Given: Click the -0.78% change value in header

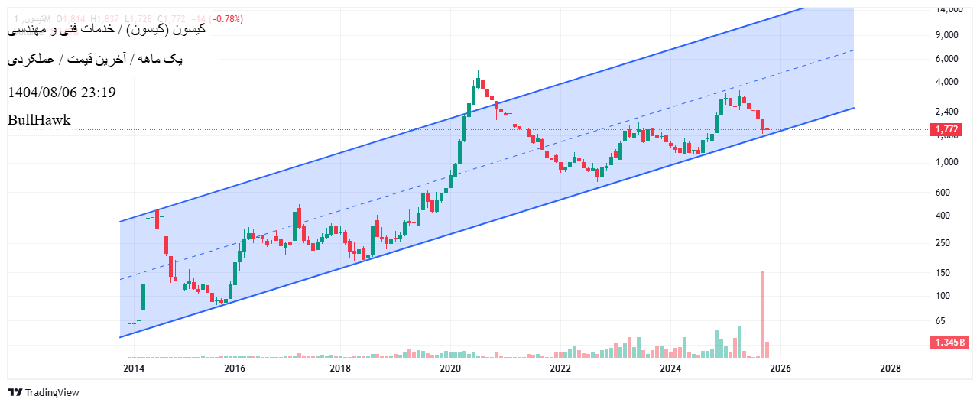Looking at the screenshot, I should 227,18.
